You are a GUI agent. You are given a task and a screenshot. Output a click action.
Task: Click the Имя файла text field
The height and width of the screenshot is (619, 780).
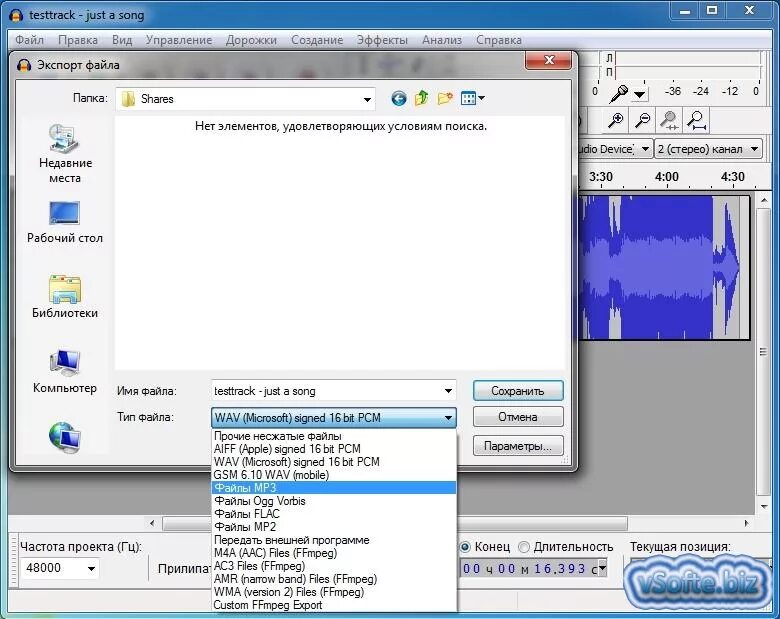point(326,391)
